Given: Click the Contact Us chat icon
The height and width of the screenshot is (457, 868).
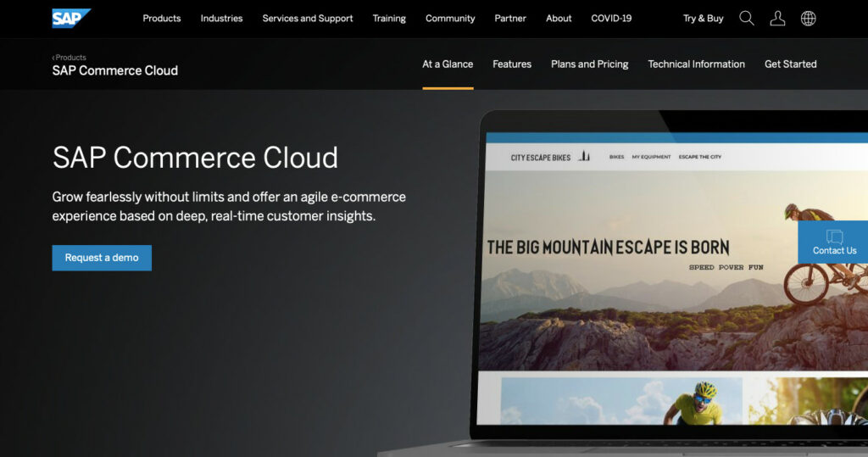Looking at the screenshot, I should click(834, 237).
